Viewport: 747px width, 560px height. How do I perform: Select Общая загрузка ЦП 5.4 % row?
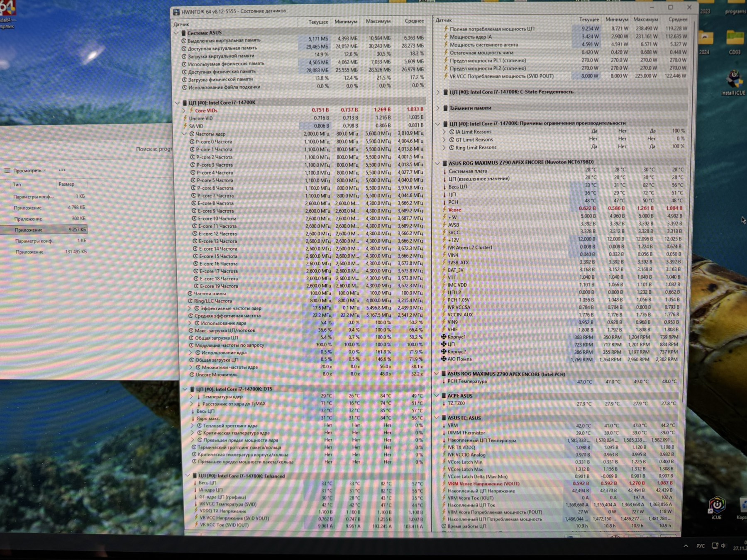pyautogui.click(x=306, y=338)
